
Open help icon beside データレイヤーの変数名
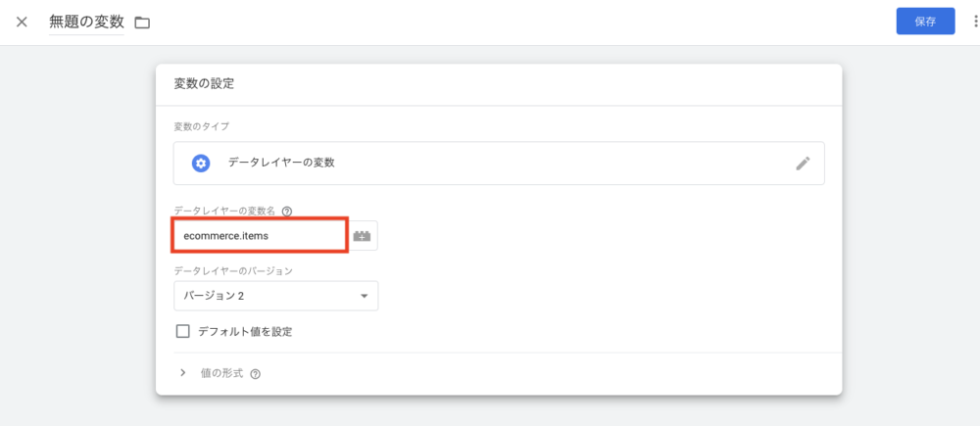coord(287,211)
